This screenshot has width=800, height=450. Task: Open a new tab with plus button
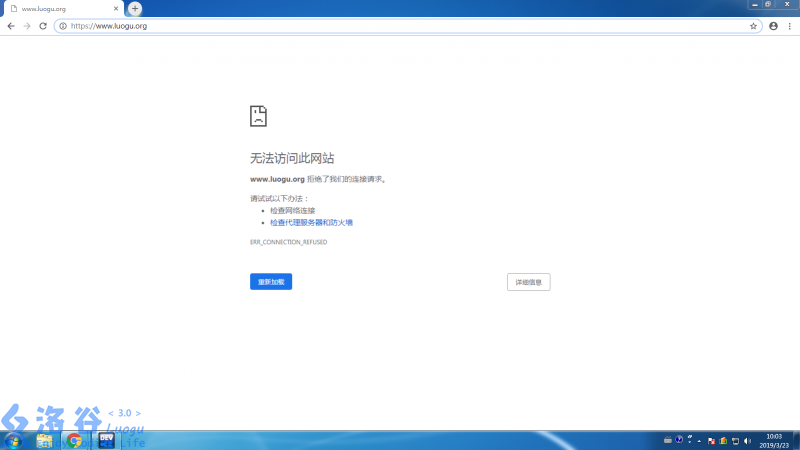tap(135, 9)
